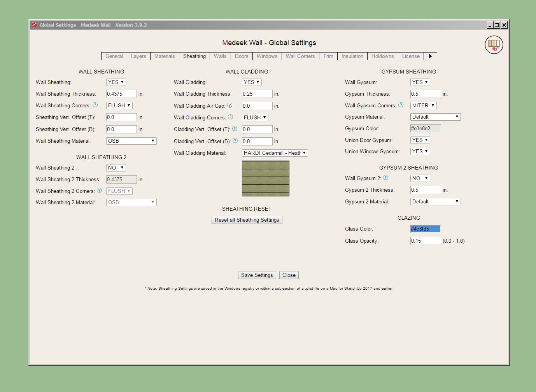Click help icon for Cladding Vert. Offset (B)
The width and height of the screenshot is (536, 392).
pos(235,141)
